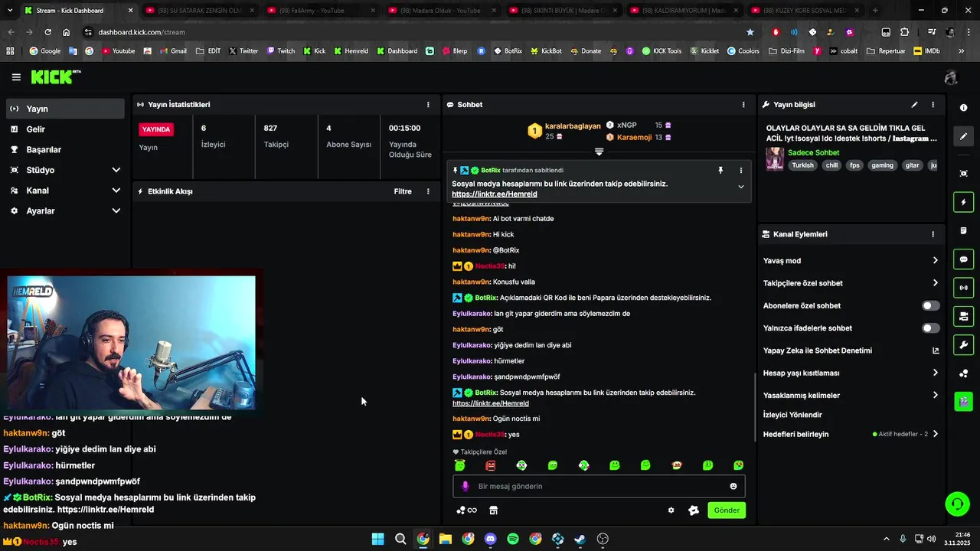Open the pinned message three-dot menu
The width and height of the screenshot is (980, 551).
(740, 171)
